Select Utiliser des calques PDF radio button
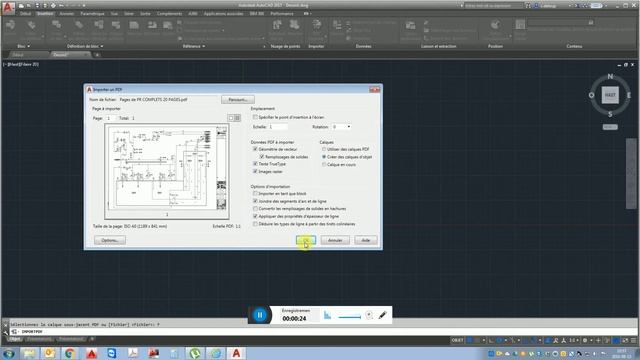 pyautogui.click(x=324, y=149)
